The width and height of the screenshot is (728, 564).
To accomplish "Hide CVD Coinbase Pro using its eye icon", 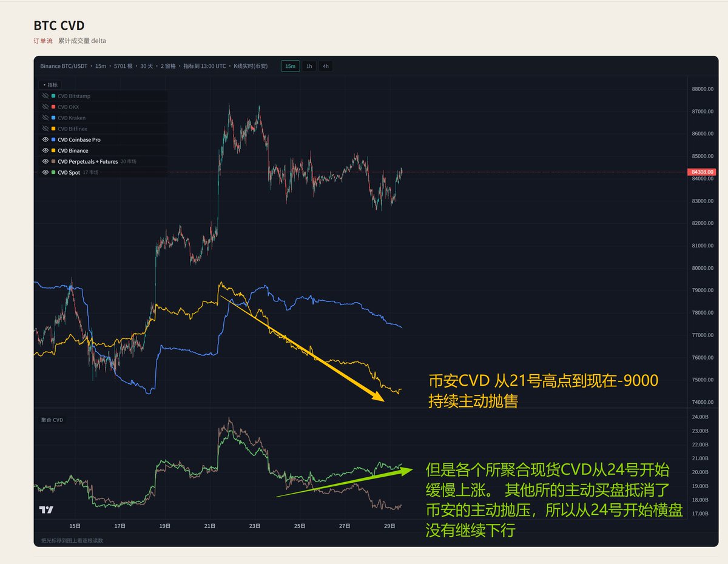I will click(x=45, y=139).
